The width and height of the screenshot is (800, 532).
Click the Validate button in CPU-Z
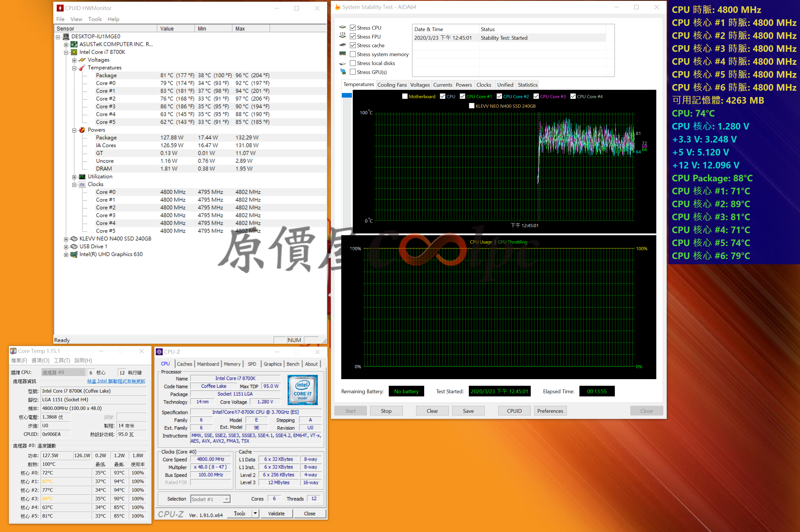click(x=276, y=513)
